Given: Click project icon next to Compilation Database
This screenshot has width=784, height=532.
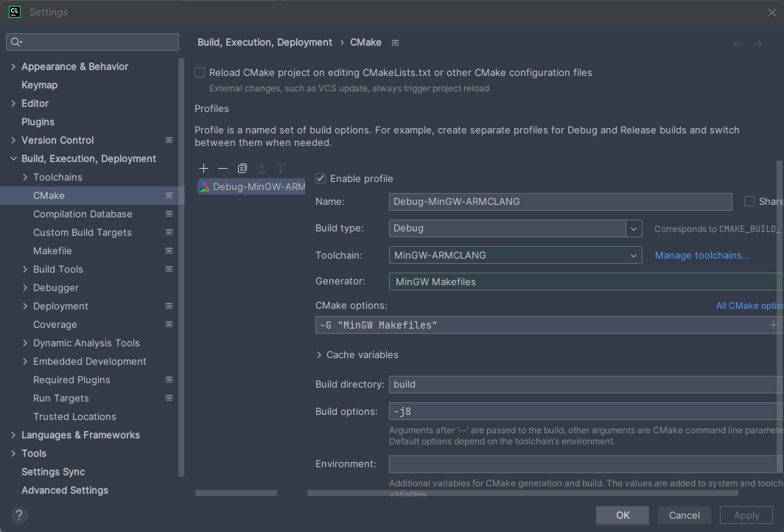Looking at the screenshot, I should coord(169,214).
